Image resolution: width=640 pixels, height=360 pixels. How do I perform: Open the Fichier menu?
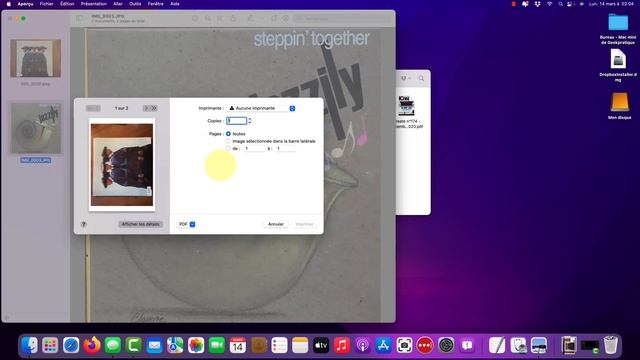tap(47, 4)
